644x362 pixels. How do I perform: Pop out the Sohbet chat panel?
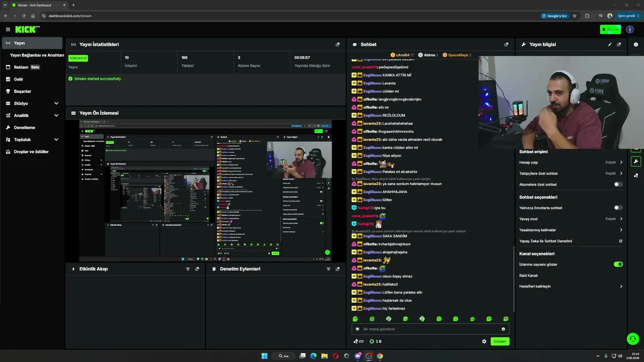(x=506, y=44)
